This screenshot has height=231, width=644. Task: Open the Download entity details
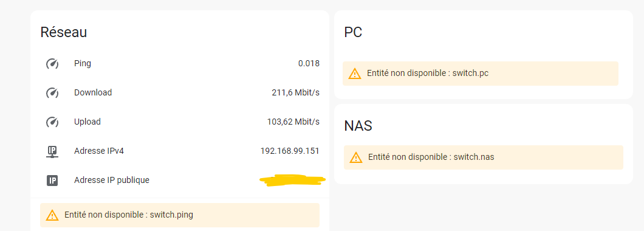click(180, 93)
